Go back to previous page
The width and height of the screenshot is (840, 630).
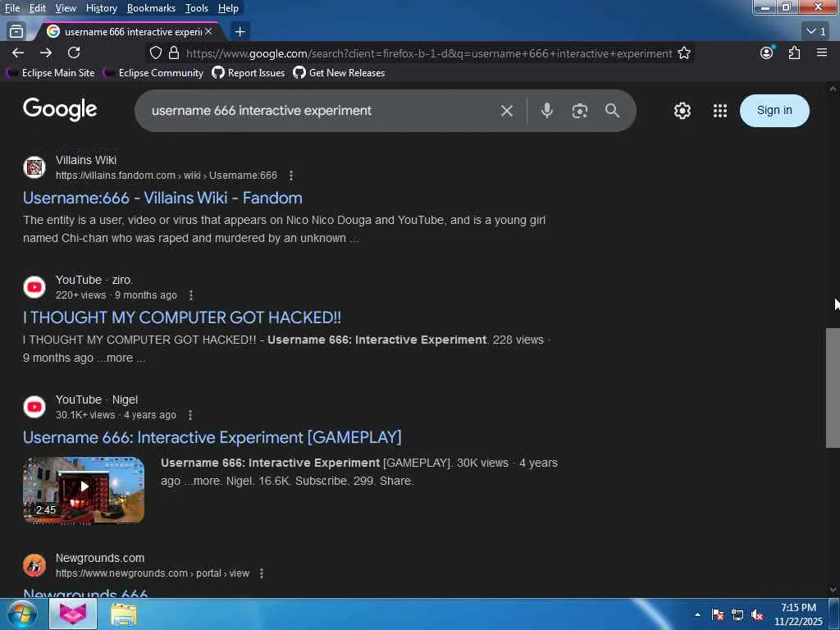click(18, 52)
